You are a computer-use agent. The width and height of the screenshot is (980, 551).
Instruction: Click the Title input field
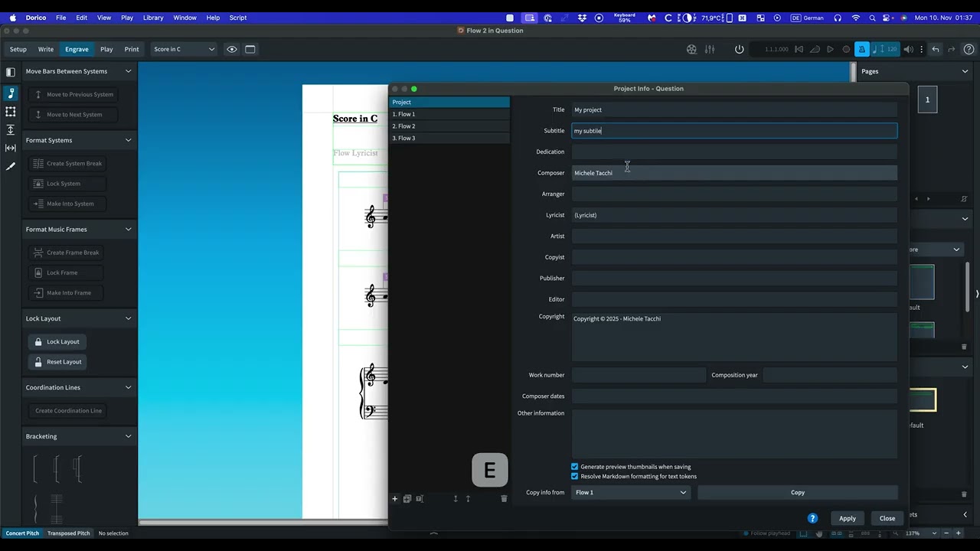point(734,110)
